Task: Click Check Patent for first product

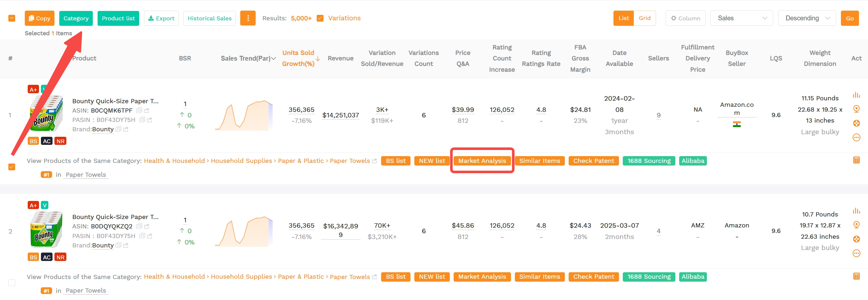Action: point(593,161)
